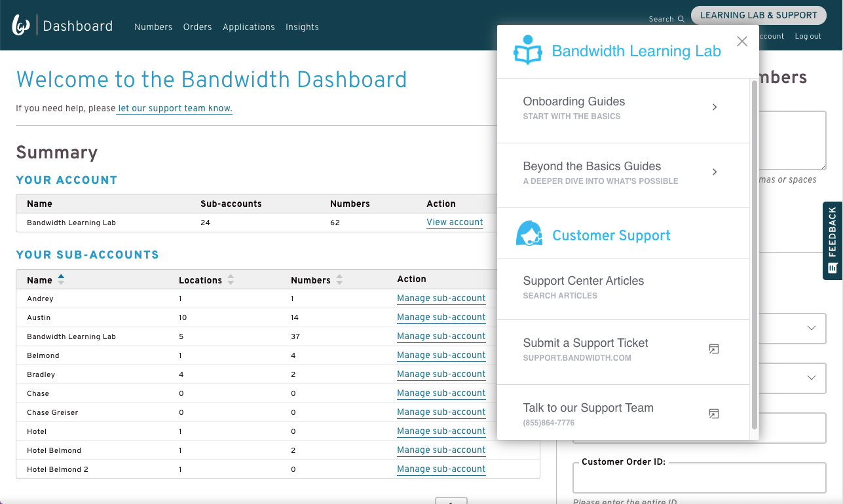Click the search magnifier icon
This screenshot has height=504, width=843.
[x=681, y=19]
